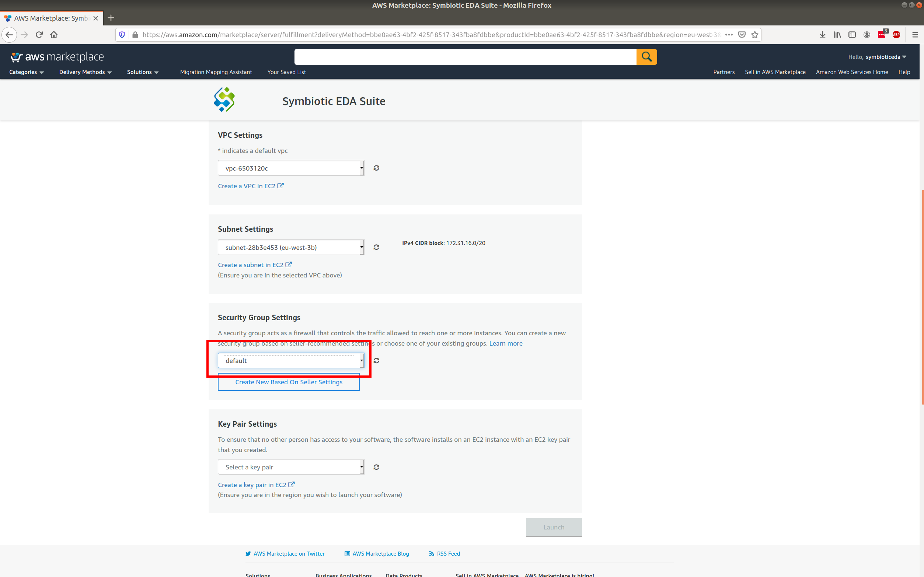
Task: Go to Your Saved List
Action: point(287,72)
